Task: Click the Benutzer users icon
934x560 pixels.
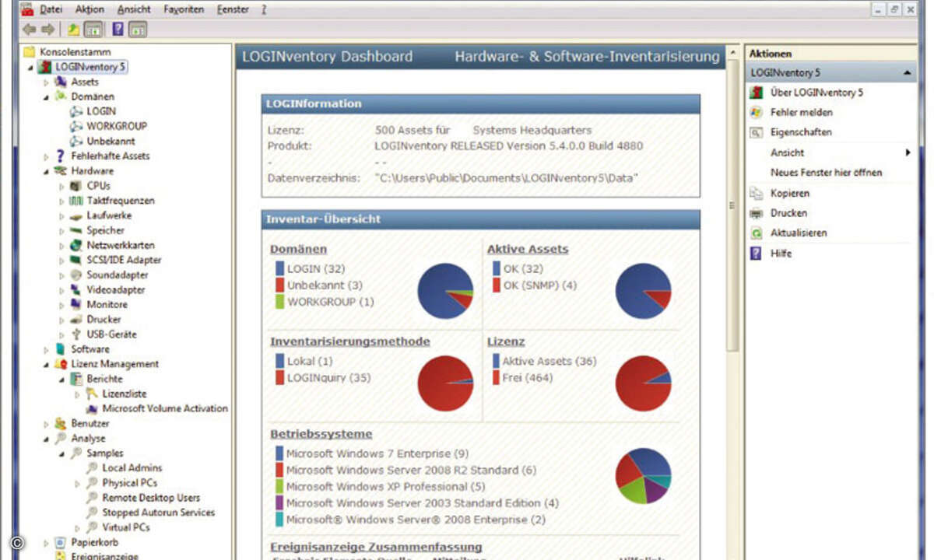Action: pos(61,424)
